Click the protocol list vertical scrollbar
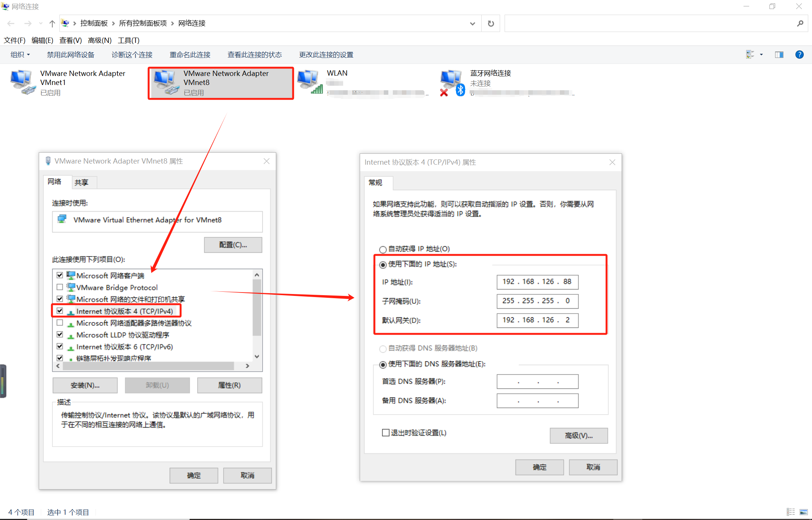The image size is (812, 520). pos(257,308)
